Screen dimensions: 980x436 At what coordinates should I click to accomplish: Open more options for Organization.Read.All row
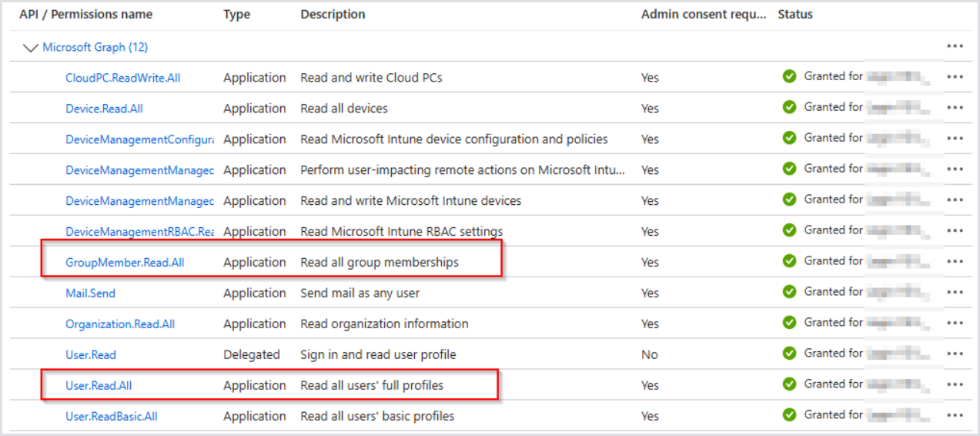(x=955, y=324)
